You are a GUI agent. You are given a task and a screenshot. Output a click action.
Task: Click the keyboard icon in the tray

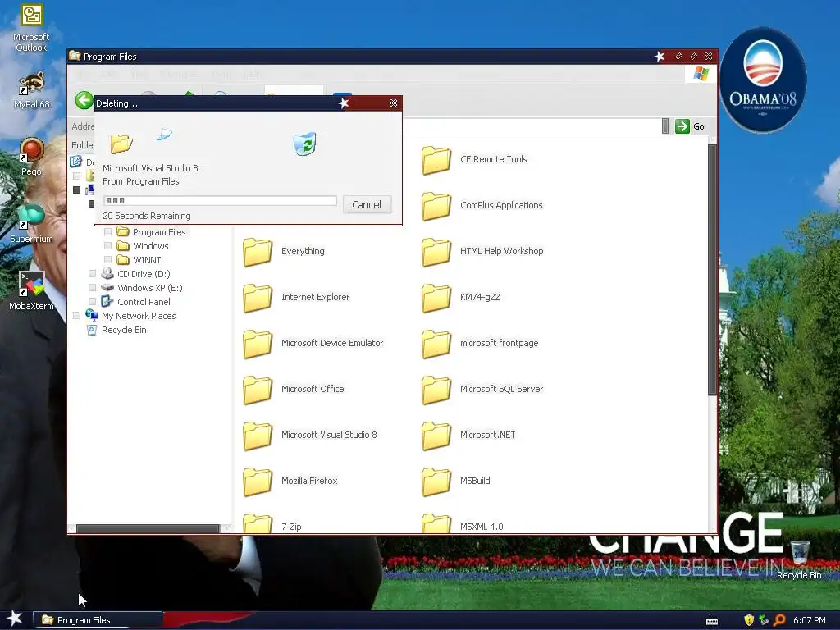[712, 622]
